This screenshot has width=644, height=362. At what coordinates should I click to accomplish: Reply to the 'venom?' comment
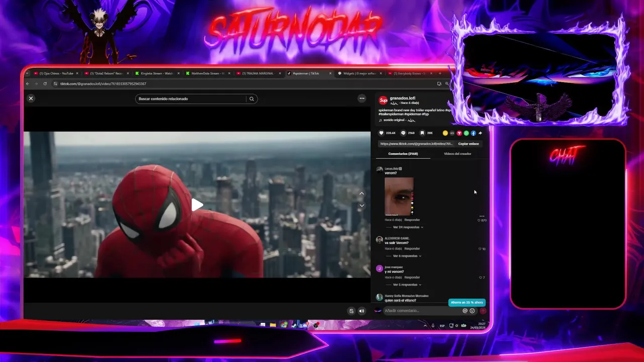pos(412,220)
